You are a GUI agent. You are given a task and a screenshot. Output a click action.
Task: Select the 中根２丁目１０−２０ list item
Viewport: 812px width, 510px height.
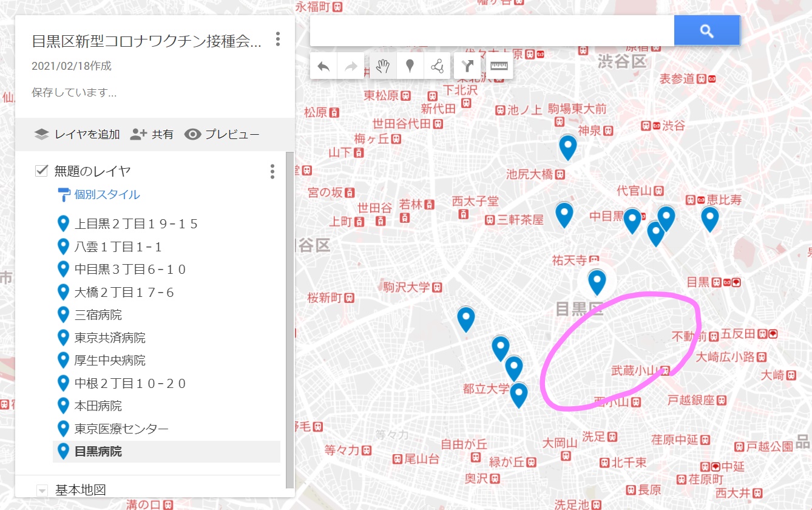click(166, 384)
